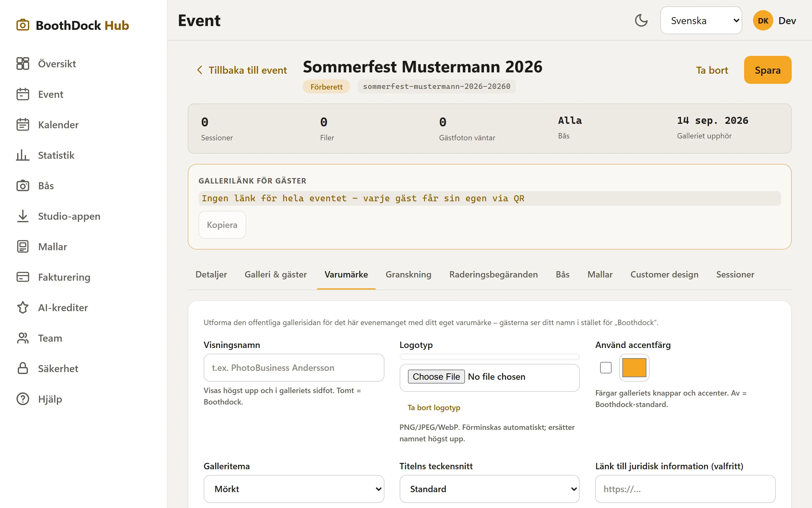Toggle dark mode with the moon icon
Screen dimensions: 812x508
641,21
